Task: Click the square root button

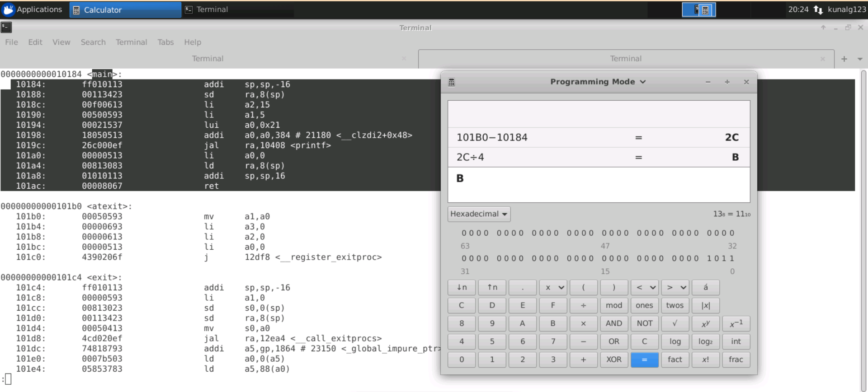Action: 675,323
